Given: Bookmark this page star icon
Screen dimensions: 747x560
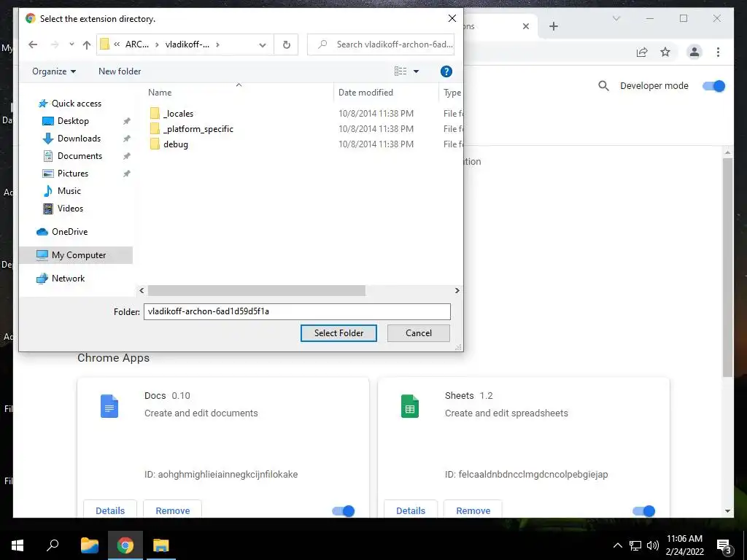Looking at the screenshot, I should (x=665, y=52).
